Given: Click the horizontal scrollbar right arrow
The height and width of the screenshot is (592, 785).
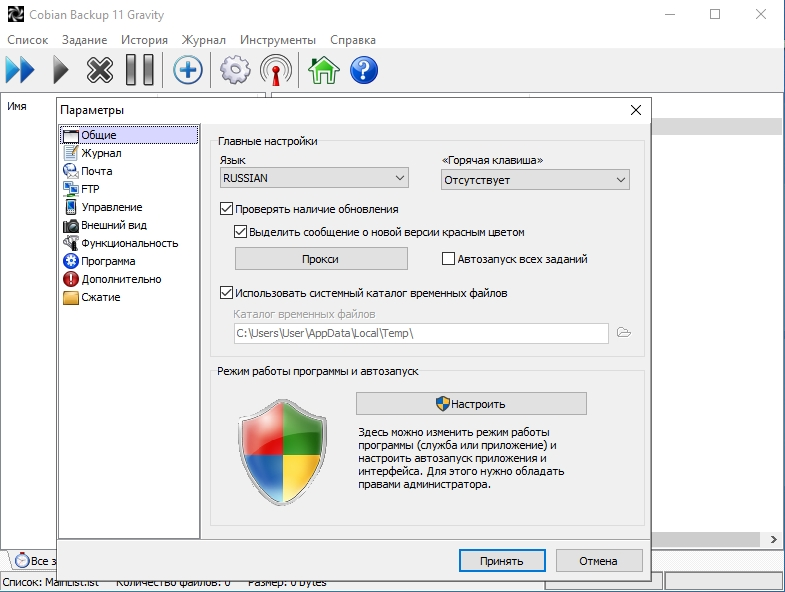Looking at the screenshot, I should (x=773, y=539).
